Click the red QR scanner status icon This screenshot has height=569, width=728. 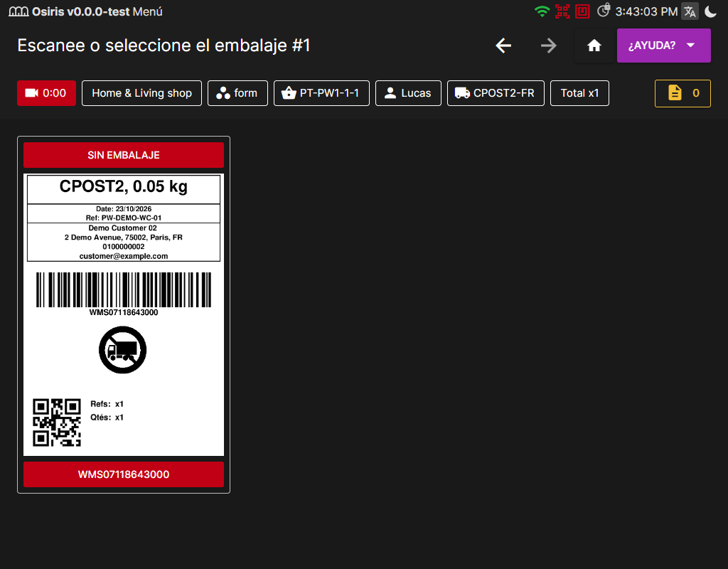point(562,11)
